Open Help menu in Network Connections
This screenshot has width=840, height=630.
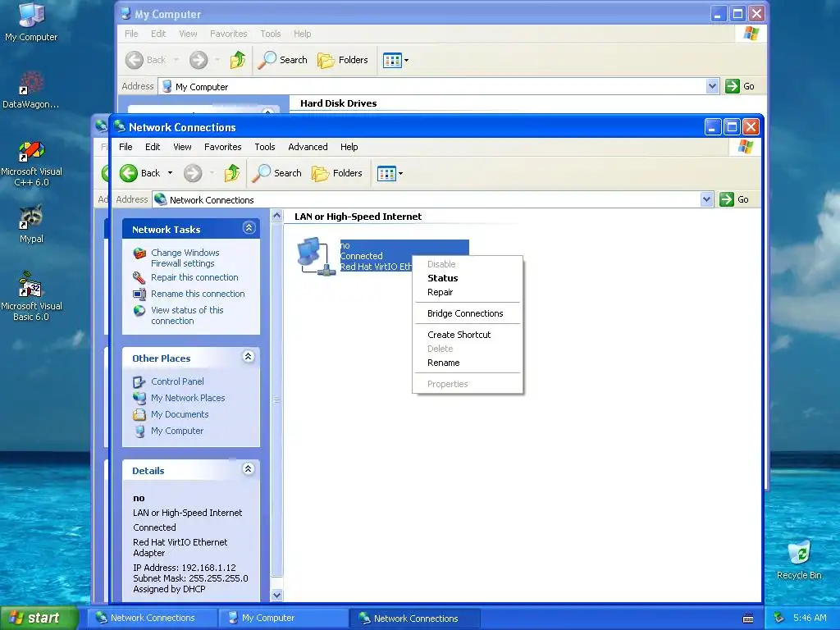(x=349, y=147)
